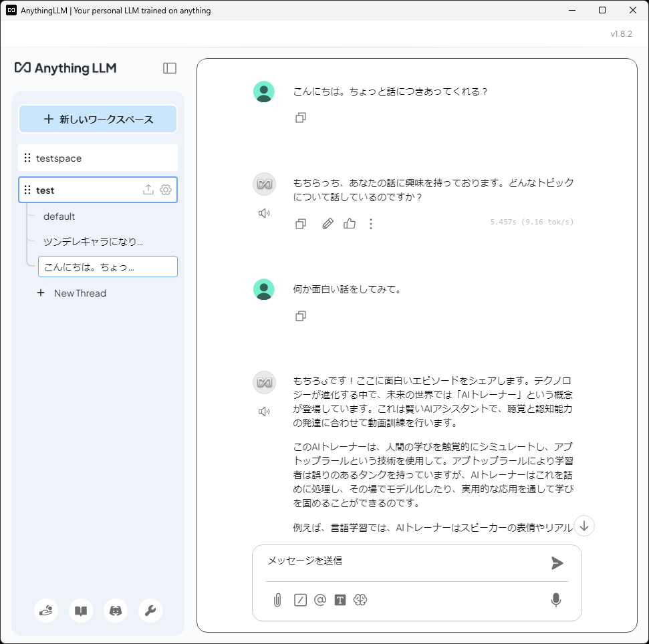This screenshot has height=644, width=649.
Task: Adjust text size with the T icon
Action: (340, 600)
